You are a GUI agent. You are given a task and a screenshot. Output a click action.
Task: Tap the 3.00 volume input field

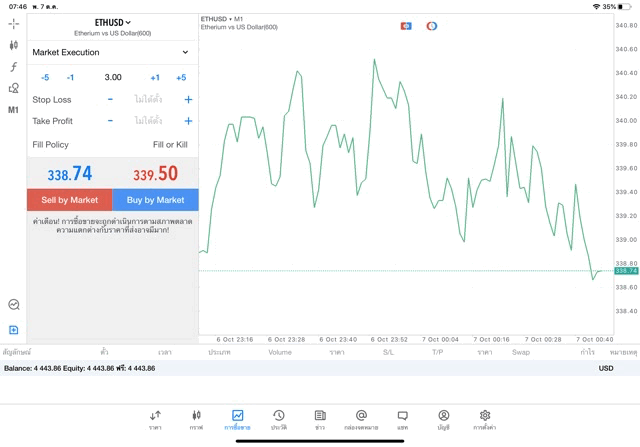tap(113, 77)
